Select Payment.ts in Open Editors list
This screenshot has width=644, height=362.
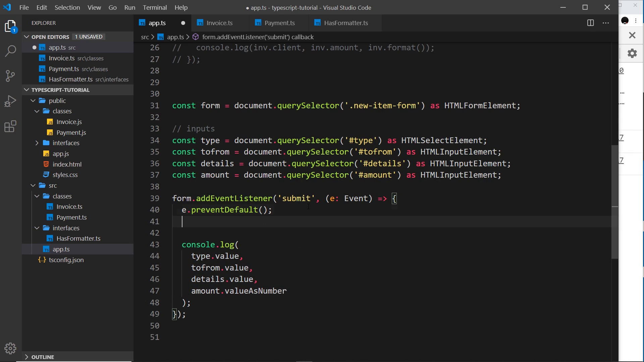pos(78,69)
